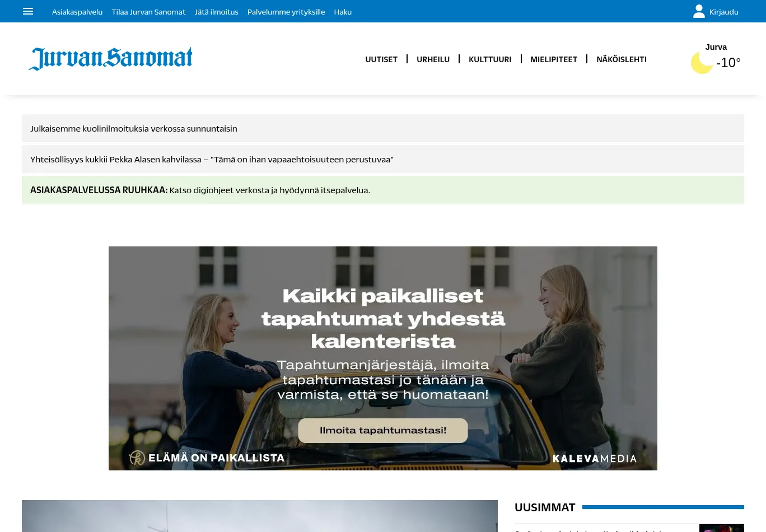The image size is (766, 532).
Task: Open the kuolinilmoituksia verkossa notice
Action: pyautogui.click(x=383, y=128)
